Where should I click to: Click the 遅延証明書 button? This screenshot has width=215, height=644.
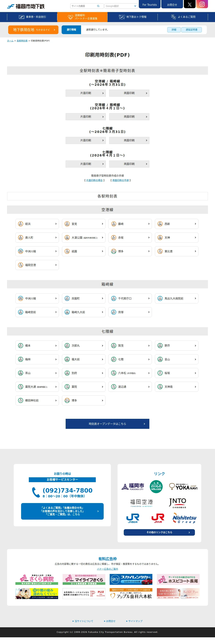point(191,30)
